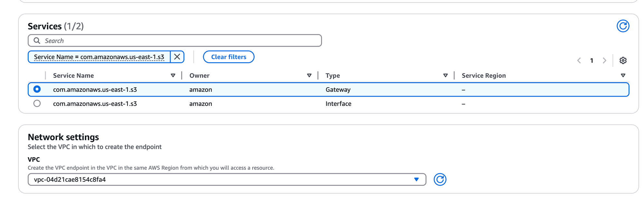Remove the Service Name filter token
This screenshot has width=644, height=199.
point(177,57)
